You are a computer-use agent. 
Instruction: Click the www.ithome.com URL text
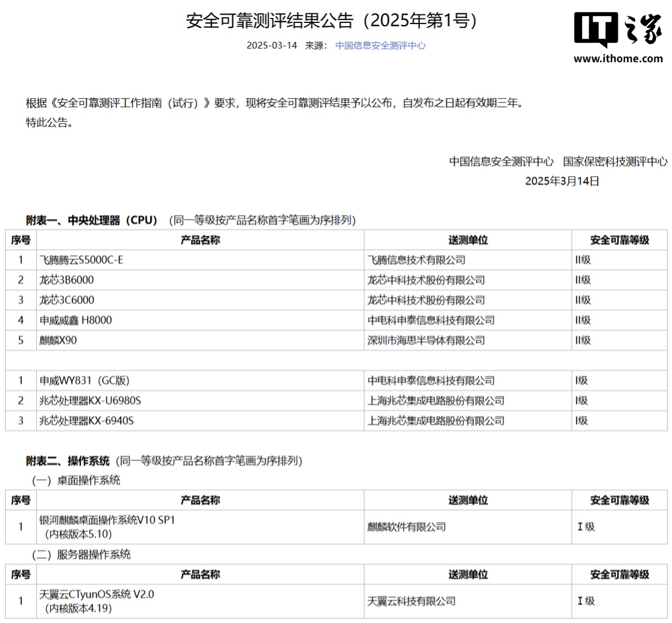[618, 59]
